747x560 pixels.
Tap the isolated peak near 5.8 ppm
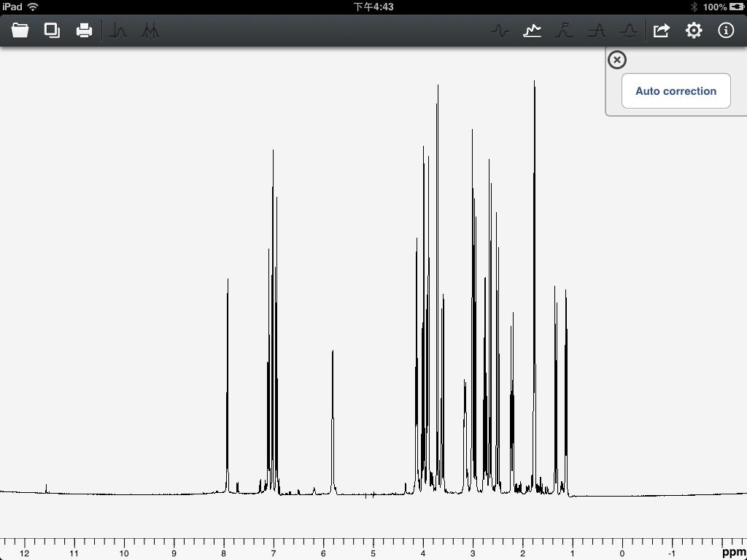pos(333,421)
